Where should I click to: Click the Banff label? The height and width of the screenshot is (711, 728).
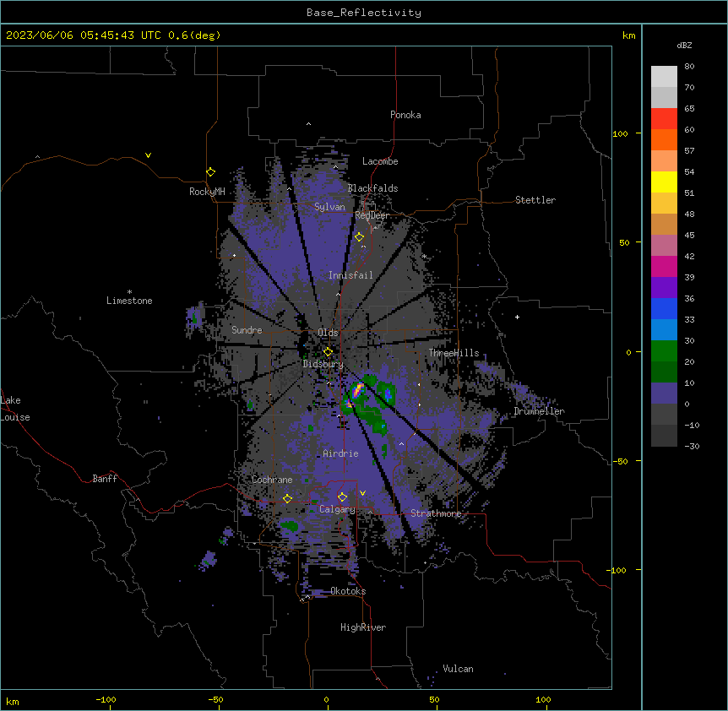pos(105,479)
